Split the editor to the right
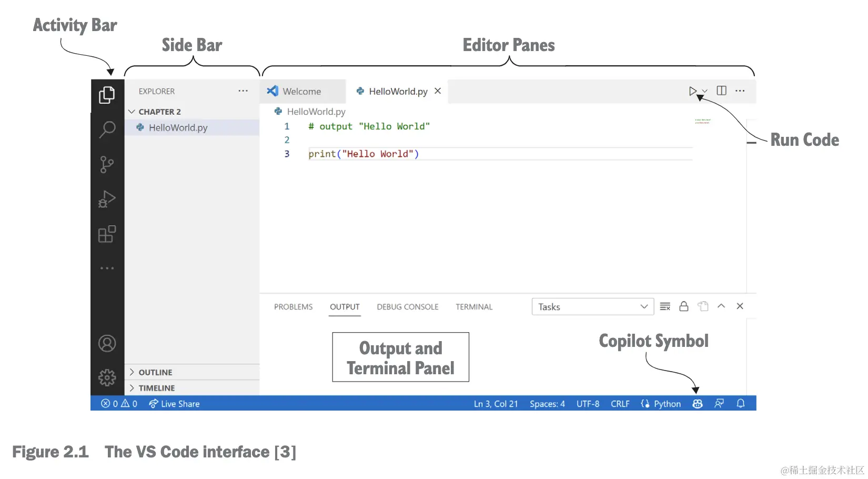Viewport: 868px width, 479px height. point(722,91)
